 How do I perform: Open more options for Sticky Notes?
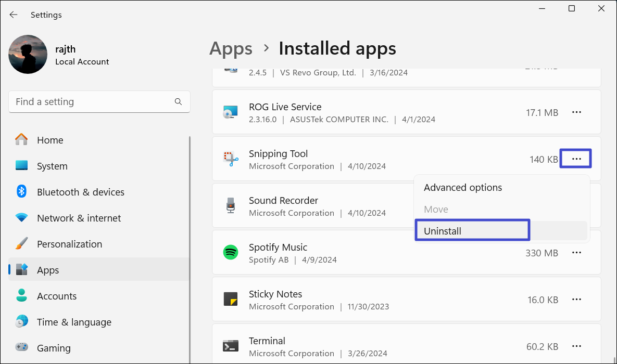pos(576,300)
